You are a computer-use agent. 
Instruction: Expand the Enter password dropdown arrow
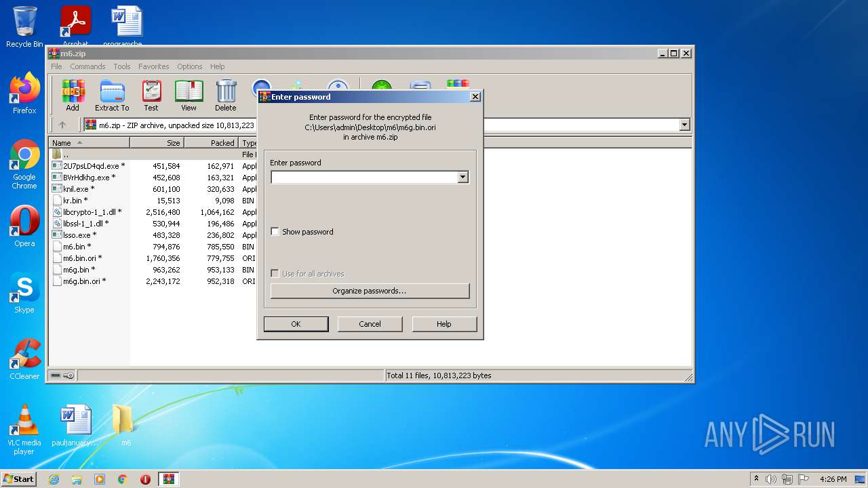point(462,178)
